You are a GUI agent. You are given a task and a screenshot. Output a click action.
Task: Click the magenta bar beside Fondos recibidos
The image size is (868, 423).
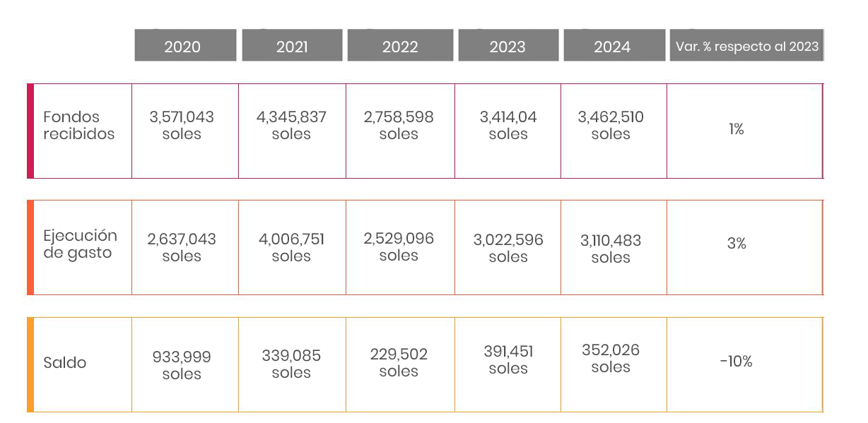pyautogui.click(x=30, y=131)
